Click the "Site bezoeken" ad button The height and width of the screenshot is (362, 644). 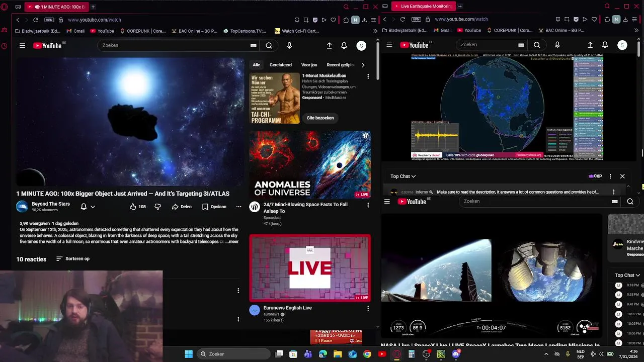(320, 118)
